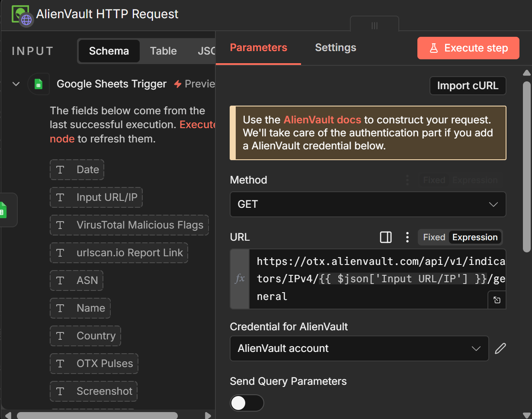Image resolution: width=532 pixels, height=419 pixels.
Task: Switch to the Settings tab
Action: tap(336, 48)
